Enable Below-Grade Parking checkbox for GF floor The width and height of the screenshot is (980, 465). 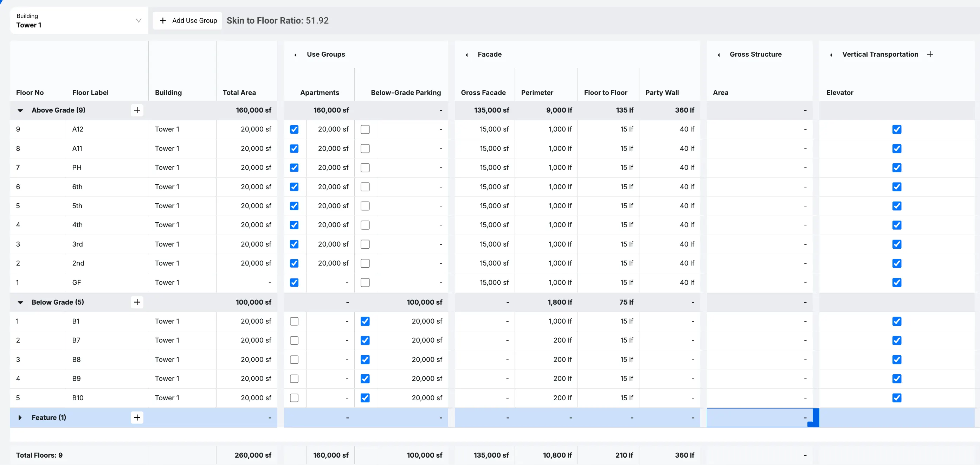(365, 282)
